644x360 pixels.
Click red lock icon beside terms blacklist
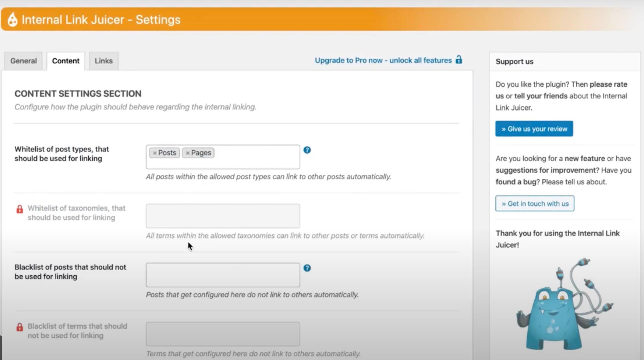[19, 327]
